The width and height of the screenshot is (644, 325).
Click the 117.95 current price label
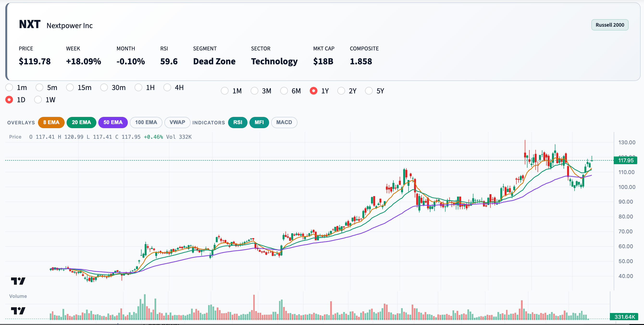coord(625,160)
